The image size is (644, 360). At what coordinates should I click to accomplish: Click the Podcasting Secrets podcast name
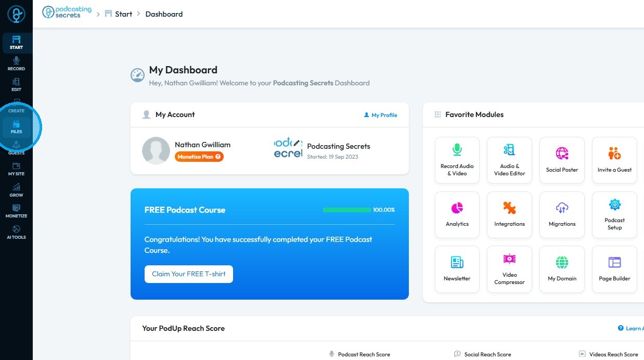[339, 146]
